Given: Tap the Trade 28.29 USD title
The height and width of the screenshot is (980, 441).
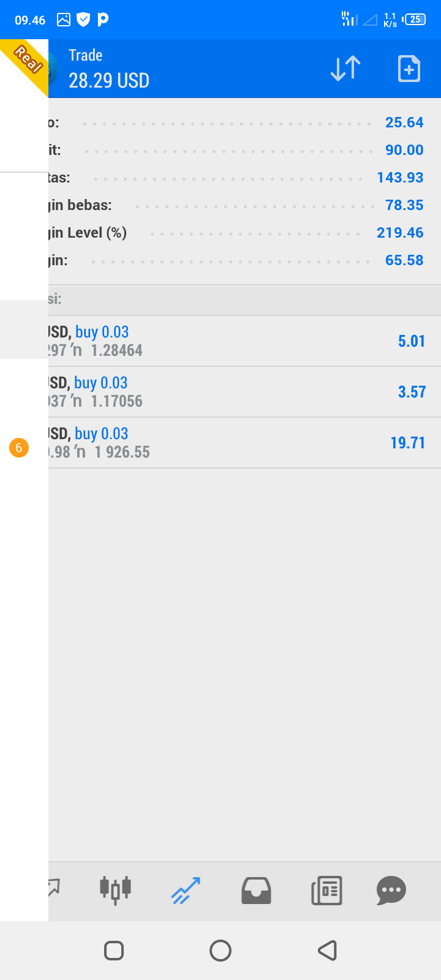Looking at the screenshot, I should 109,69.
